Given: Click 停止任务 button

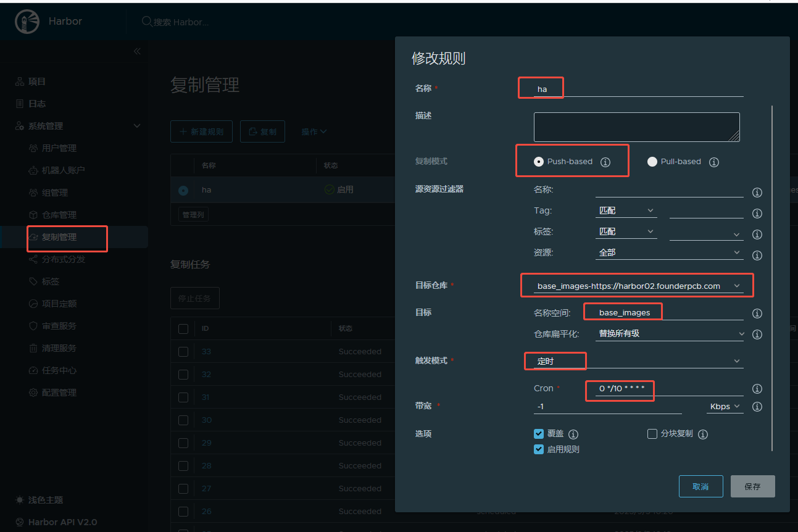Looking at the screenshot, I should tap(194, 298).
